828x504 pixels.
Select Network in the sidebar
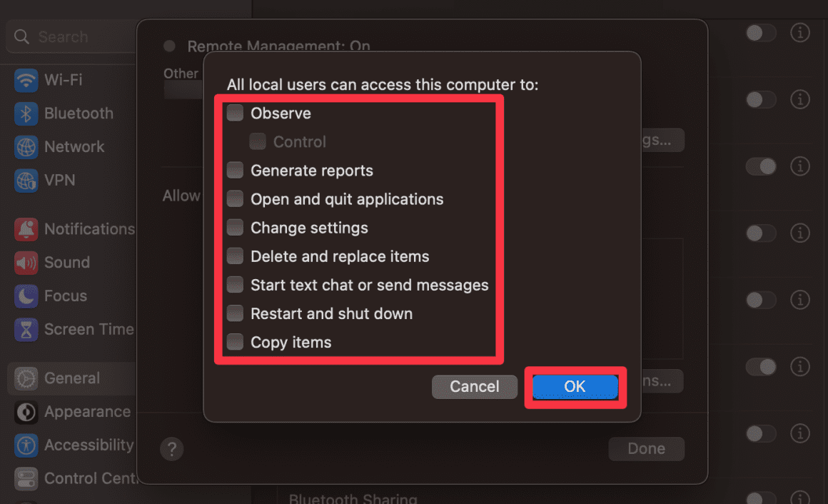[75, 146]
